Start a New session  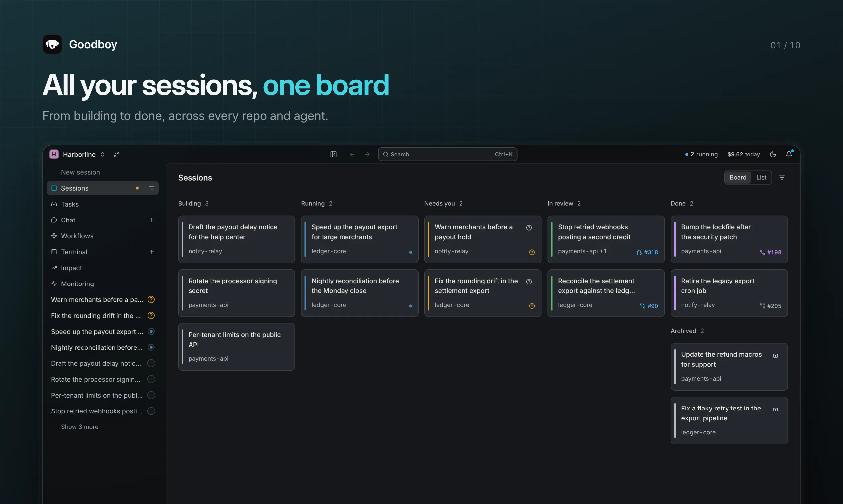coord(103,172)
